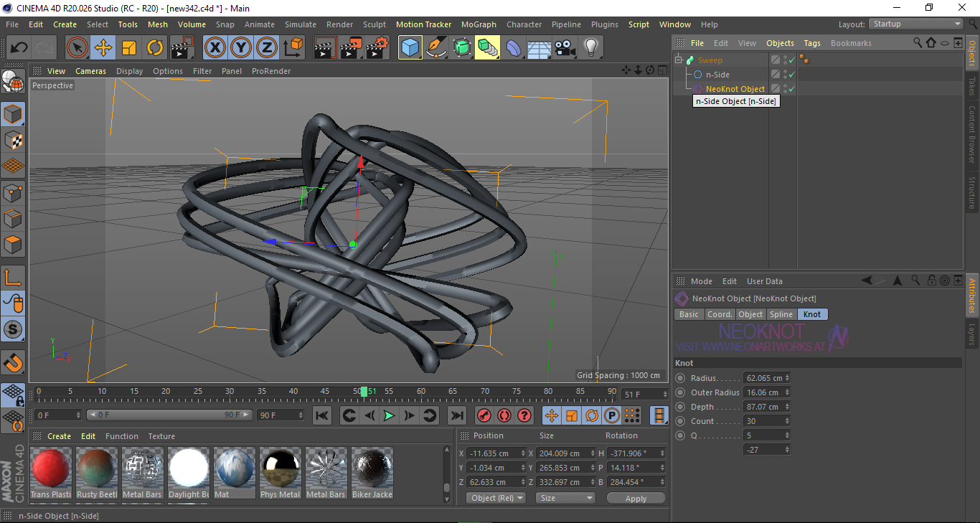Open the Cameras viewport menu
980x523 pixels.
[x=91, y=71]
